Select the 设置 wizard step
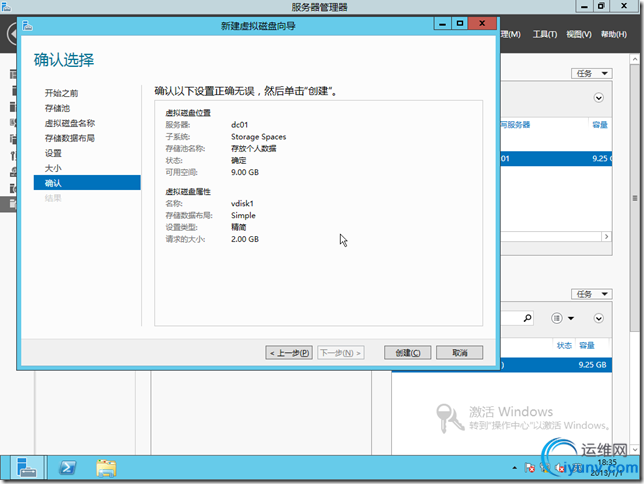644x484 pixels. point(53,153)
